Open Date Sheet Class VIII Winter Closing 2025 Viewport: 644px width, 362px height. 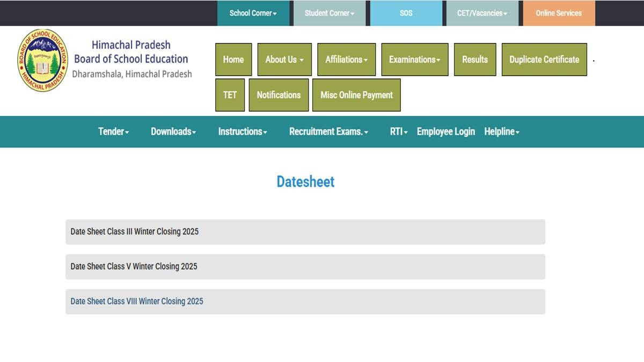coord(137,301)
